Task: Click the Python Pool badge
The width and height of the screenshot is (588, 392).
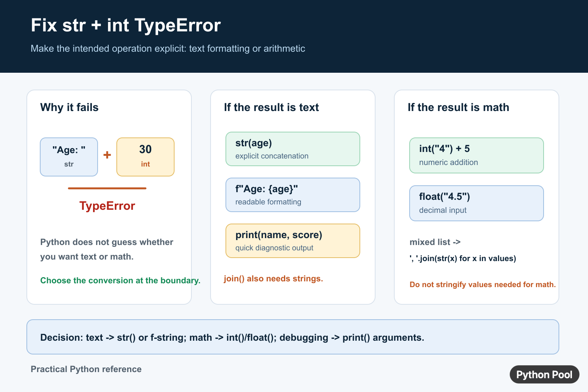Action: 544,374
